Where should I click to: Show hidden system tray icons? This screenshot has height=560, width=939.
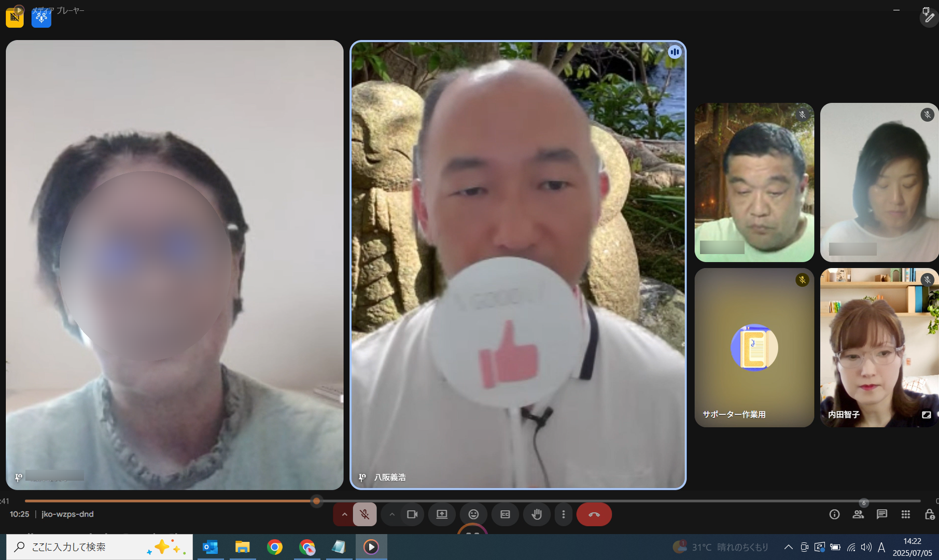click(788, 547)
